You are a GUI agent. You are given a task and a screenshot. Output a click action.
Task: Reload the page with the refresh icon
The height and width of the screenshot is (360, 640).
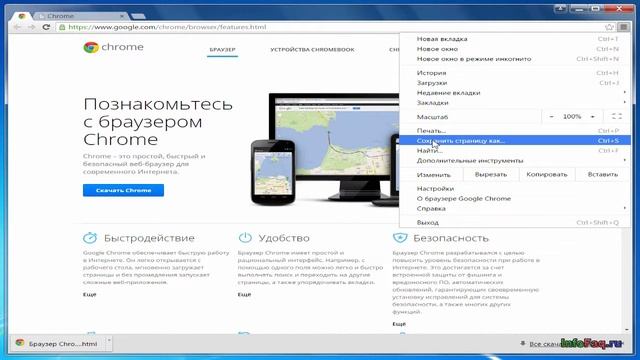point(46,27)
